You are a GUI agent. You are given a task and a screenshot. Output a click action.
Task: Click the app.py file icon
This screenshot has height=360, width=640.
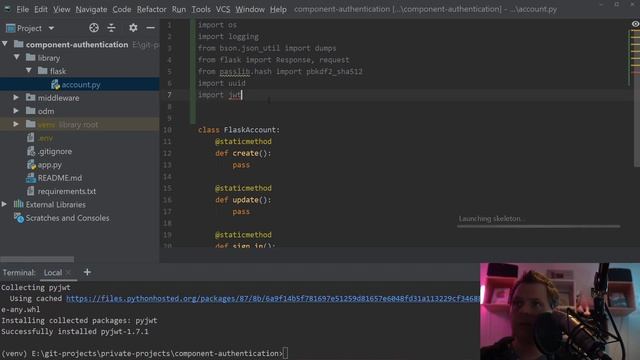(31, 164)
